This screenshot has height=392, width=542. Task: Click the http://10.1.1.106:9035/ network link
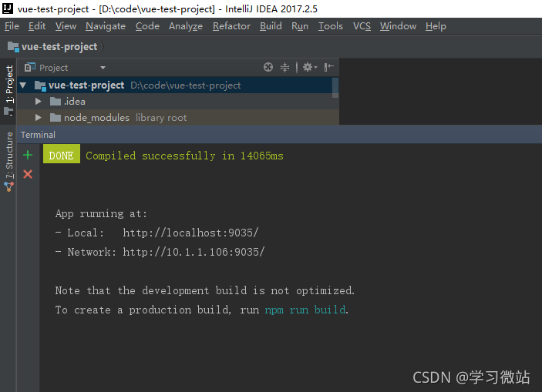pos(194,252)
